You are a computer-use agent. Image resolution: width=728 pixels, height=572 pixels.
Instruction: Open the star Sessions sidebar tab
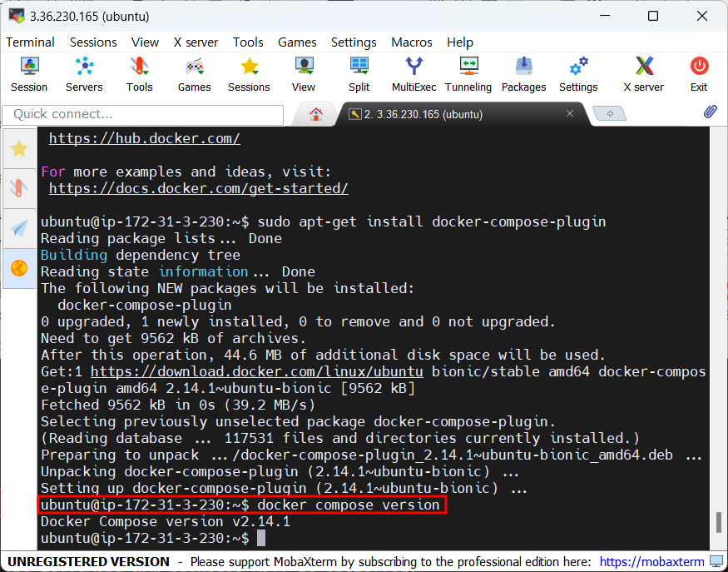19,149
